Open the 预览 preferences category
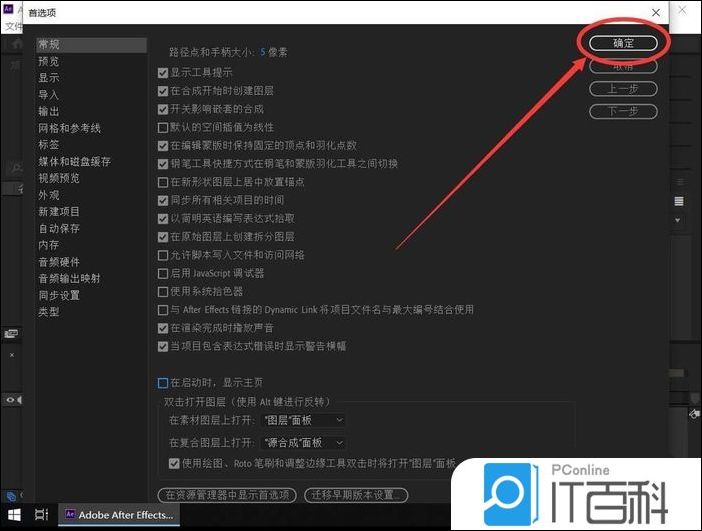The width and height of the screenshot is (702, 531). (x=49, y=61)
